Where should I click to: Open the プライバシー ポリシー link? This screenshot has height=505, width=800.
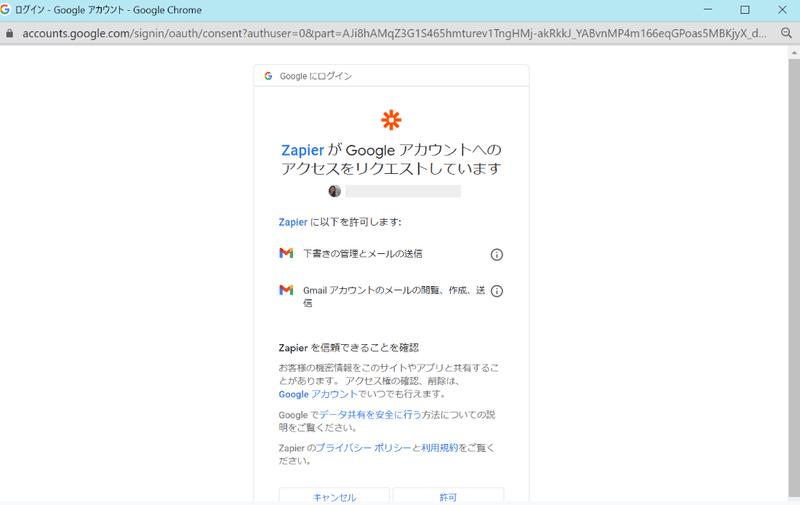pos(363,448)
